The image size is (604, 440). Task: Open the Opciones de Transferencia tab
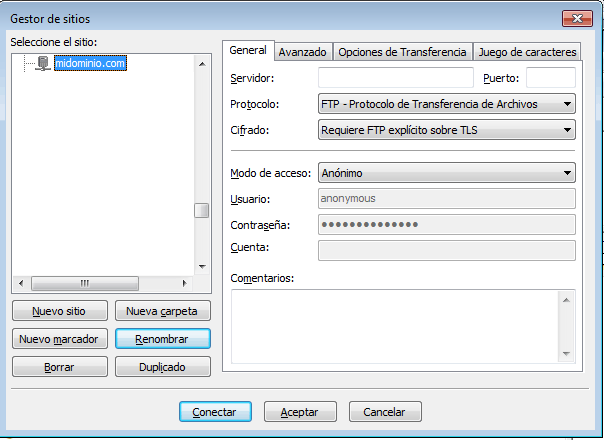402,52
